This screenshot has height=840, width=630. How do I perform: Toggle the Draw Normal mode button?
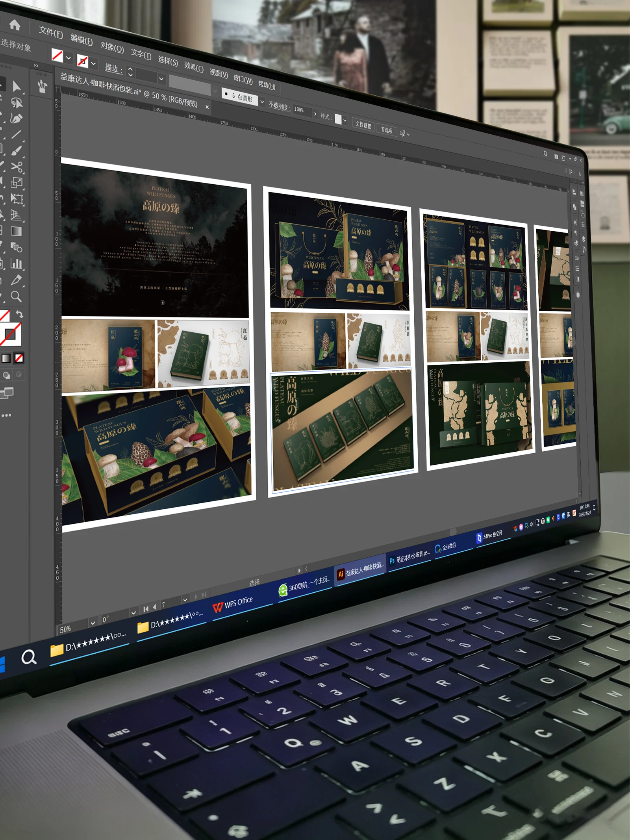6,375
